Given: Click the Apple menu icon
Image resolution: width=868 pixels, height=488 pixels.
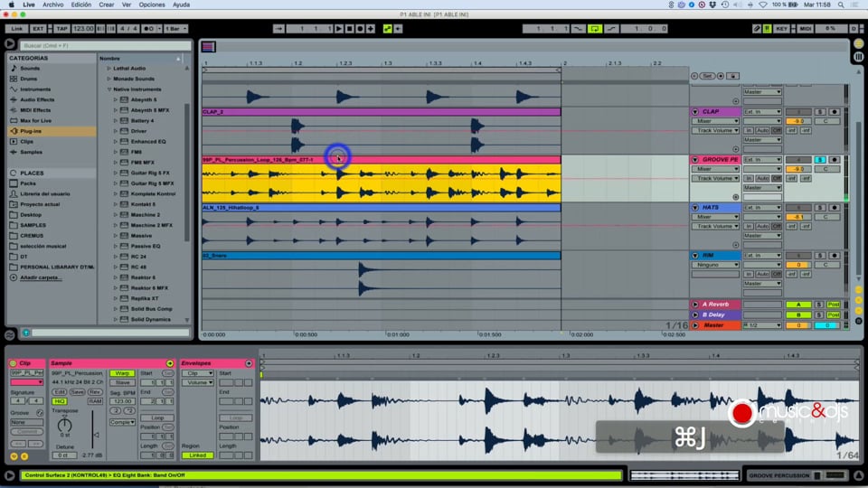Looking at the screenshot, I should point(11,5).
